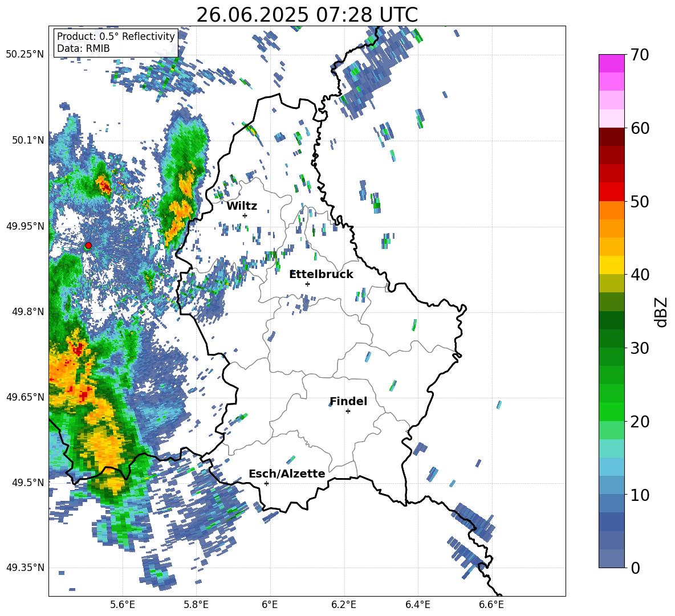Image resolution: width=675 pixels, height=616 pixels.
Task: Pick the bright red swatch just above 50
Action: [611, 192]
